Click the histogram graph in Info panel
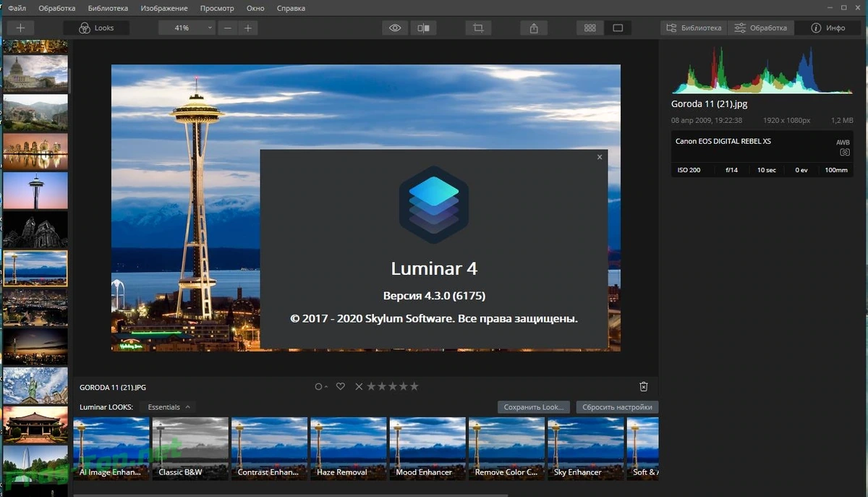 762,70
